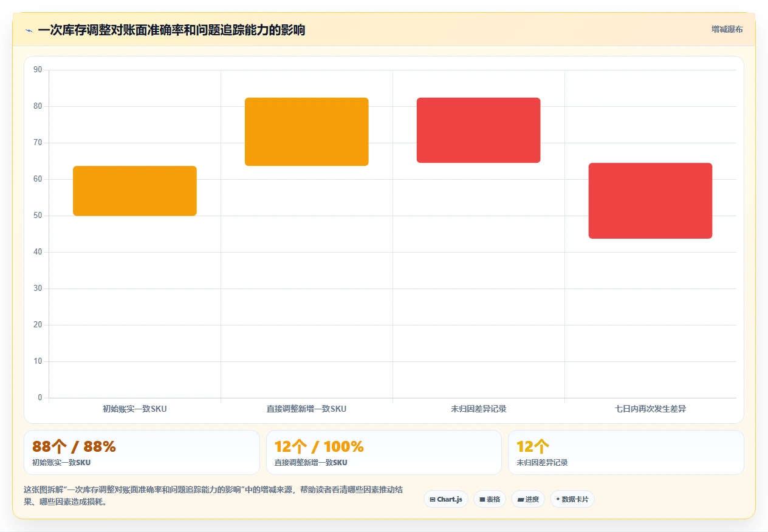
Task: Click the 进度 tag chip
Action: point(528,499)
